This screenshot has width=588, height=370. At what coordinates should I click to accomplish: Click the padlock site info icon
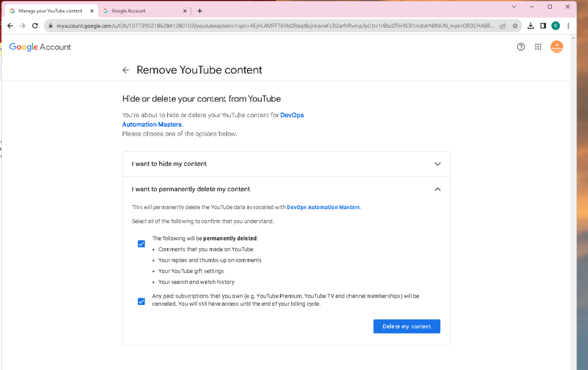pos(51,25)
